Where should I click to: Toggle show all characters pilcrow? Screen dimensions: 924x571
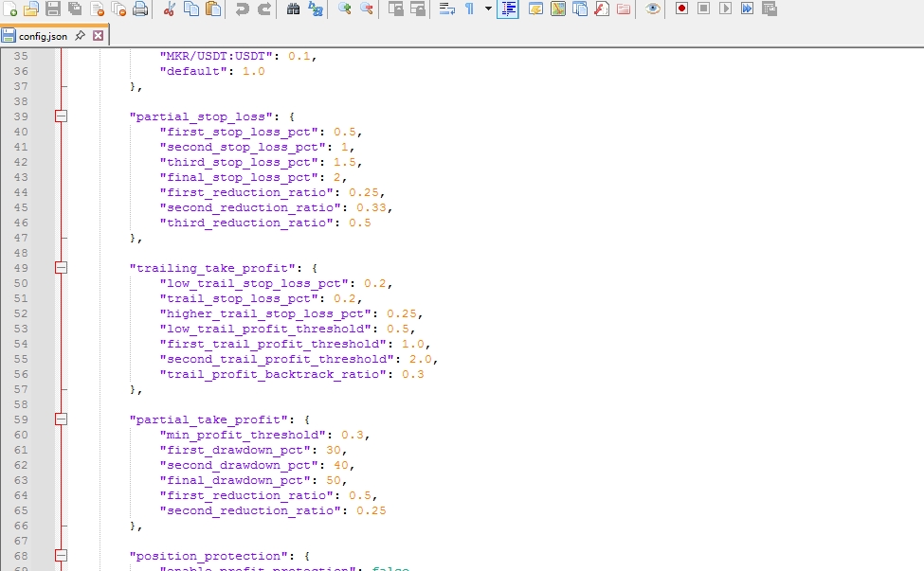[469, 9]
